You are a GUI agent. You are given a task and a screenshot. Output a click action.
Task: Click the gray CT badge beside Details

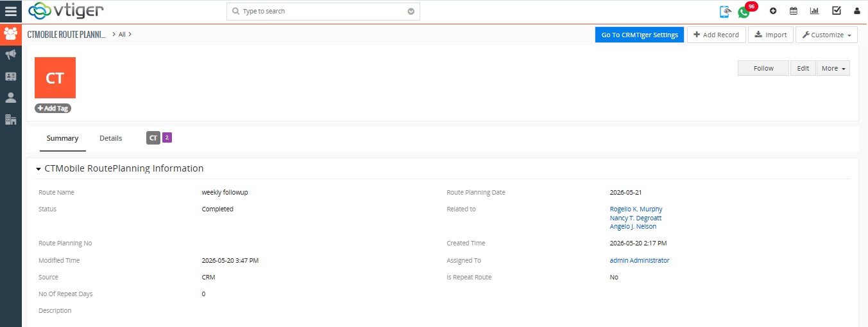tap(153, 137)
